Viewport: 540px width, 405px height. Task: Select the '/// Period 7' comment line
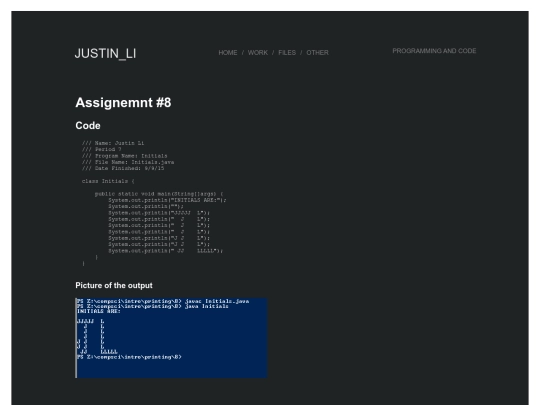pos(102,149)
